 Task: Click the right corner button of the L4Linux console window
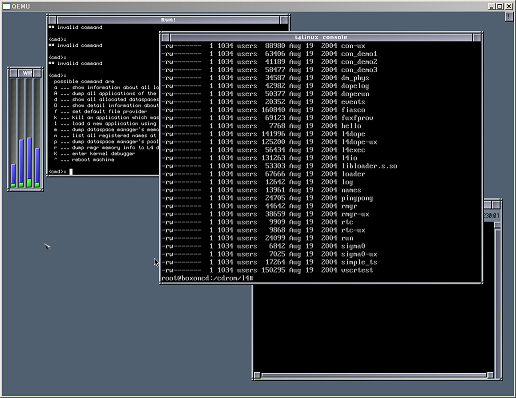tap(477, 37)
